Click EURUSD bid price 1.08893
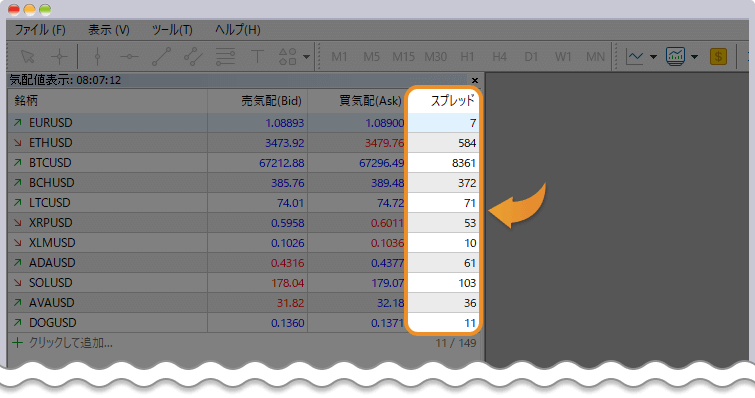This screenshot has height=398, width=755. [x=285, y=123]
